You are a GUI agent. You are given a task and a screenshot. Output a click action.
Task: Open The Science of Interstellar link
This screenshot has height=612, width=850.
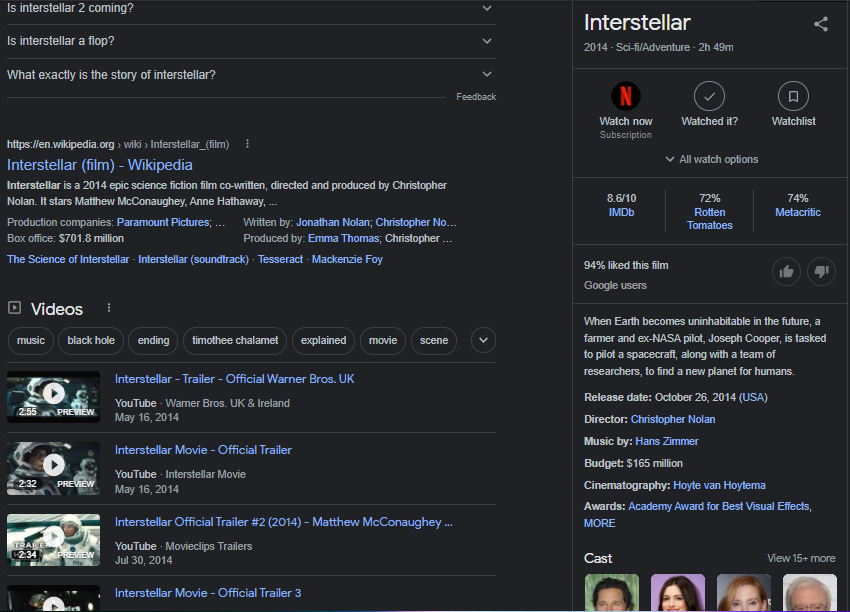68,259
